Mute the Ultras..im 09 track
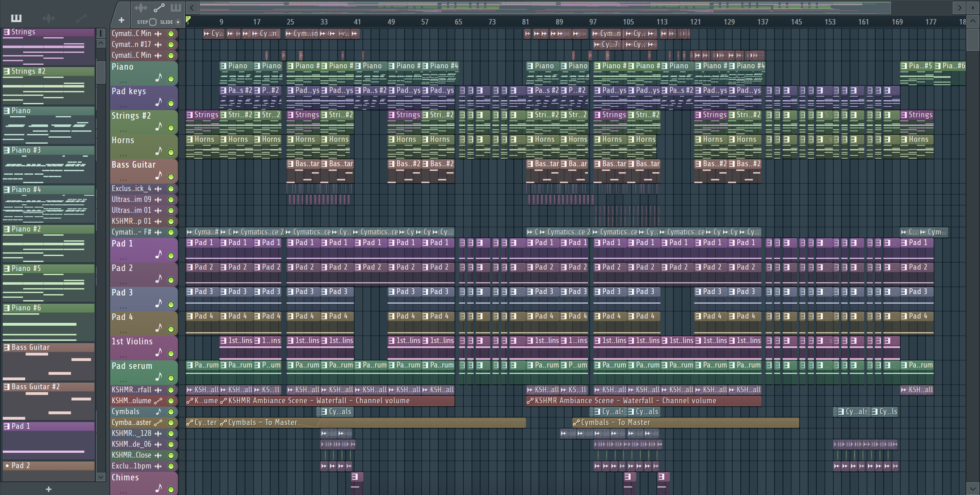 coord(171,200)
